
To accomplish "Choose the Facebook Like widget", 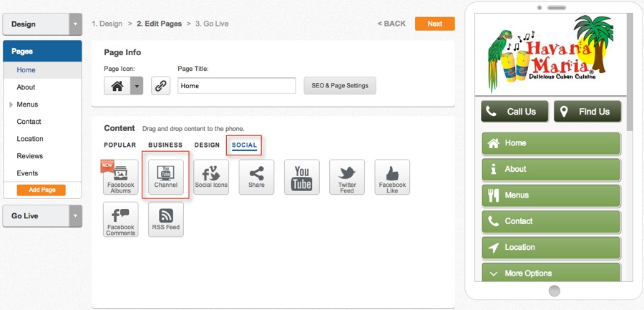I will click(x=392, y=177).
